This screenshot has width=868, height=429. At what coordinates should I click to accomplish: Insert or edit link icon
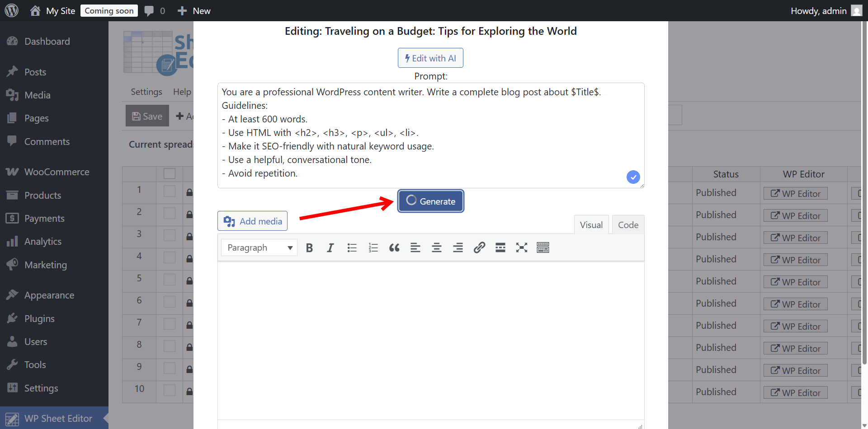click(x=479, y=247)
